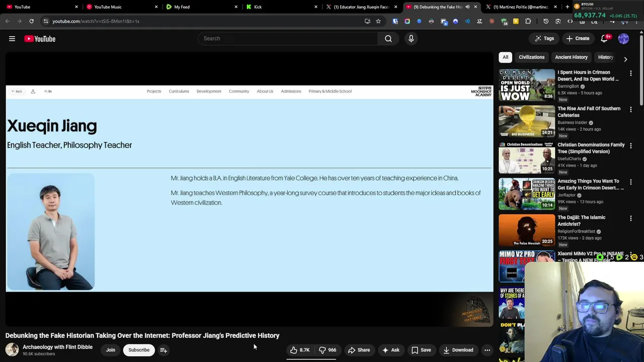Switch to the Martinez Politix browser tab
Screen dimensions: 644x362
[x=521, y=7]
